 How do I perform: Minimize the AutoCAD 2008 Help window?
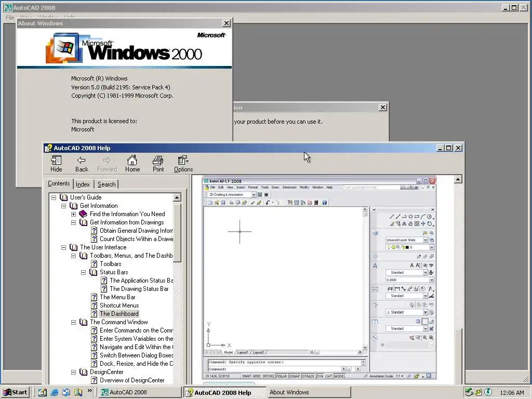pyautogui.click(x=441, y=148)
